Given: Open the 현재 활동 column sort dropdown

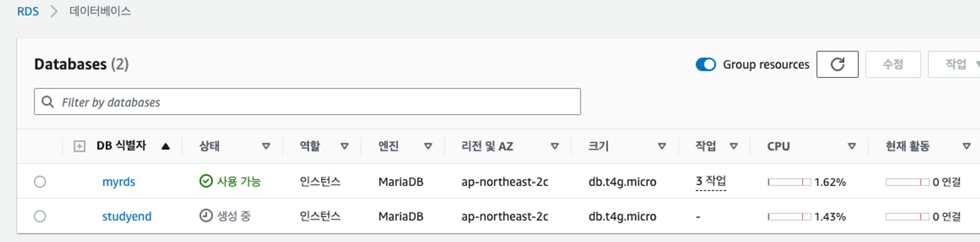Looking at the screenshot, I should (x=967, y=146).
